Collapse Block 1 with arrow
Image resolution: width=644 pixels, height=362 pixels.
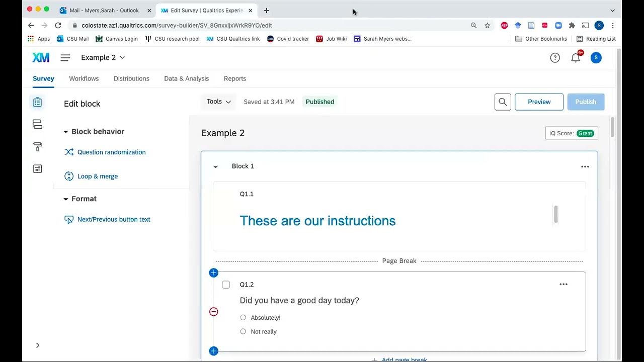(215, 166)
